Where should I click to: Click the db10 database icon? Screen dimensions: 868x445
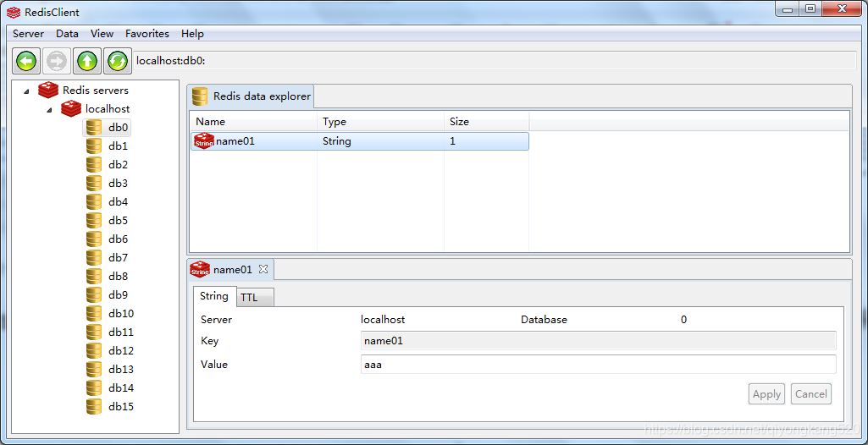pyautogui.click(x=94, y=313)
